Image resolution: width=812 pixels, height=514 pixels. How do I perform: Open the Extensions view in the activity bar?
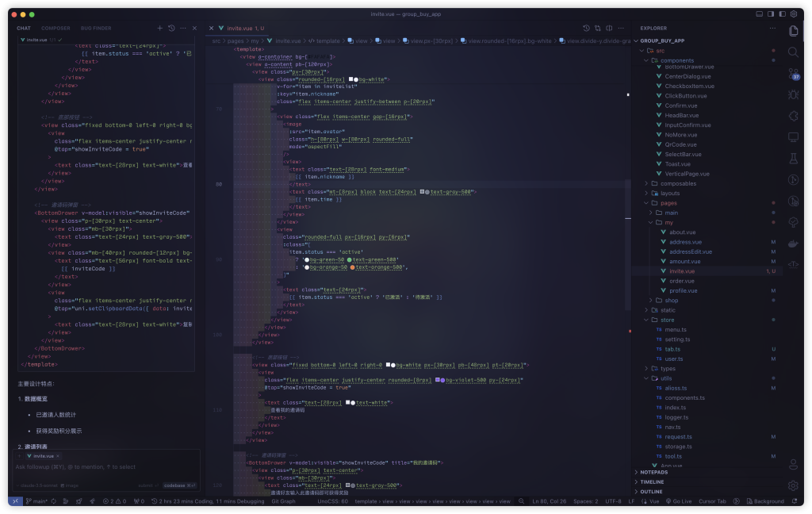pos(793,116)
